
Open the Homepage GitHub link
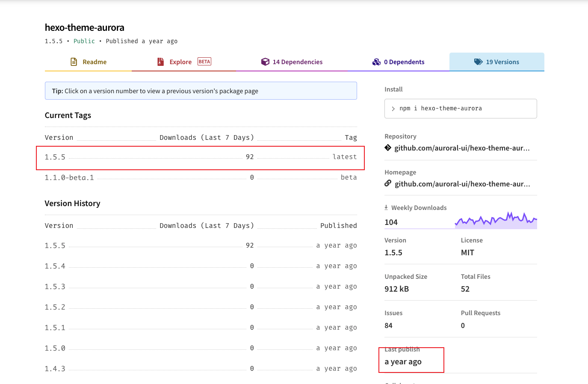pyautogui.click(x=462, y=184)
